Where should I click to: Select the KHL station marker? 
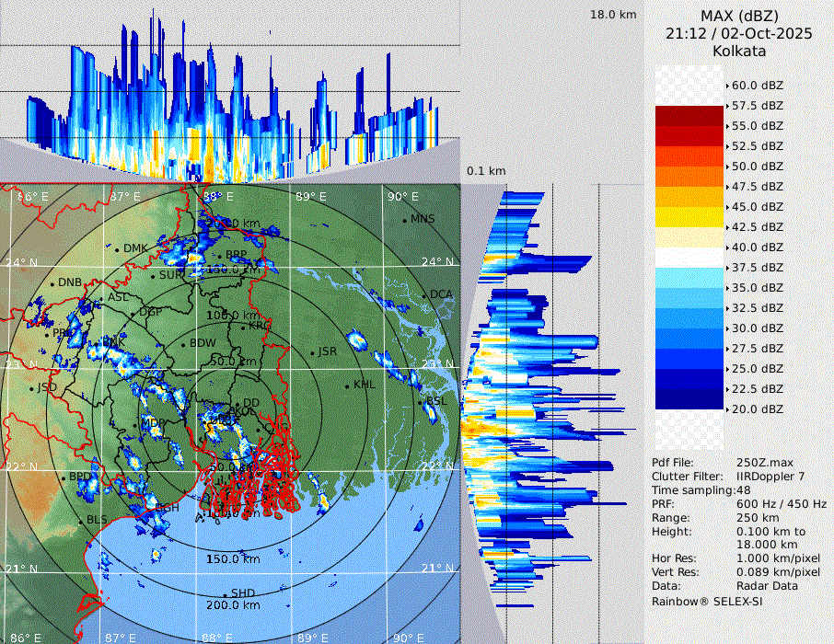click(x=347, y=385)
